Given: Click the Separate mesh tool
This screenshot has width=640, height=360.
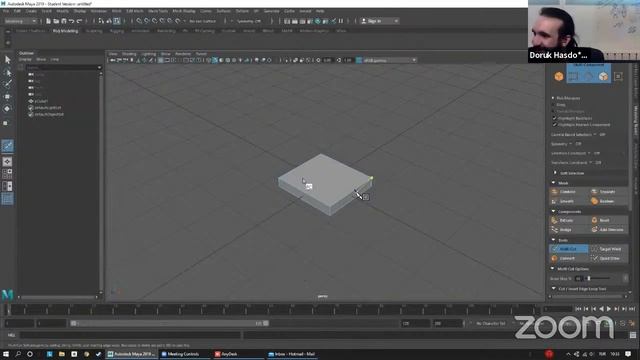Looking at the screenshot, I should coord(608,191).
